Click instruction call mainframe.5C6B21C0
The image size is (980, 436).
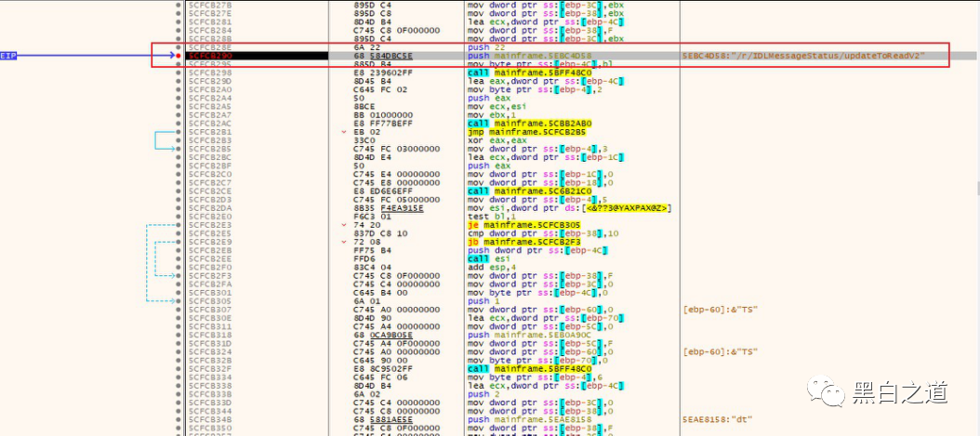529,192
